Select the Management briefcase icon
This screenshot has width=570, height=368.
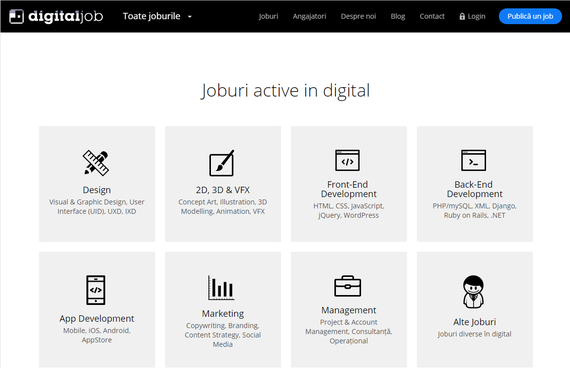(348, 286)
